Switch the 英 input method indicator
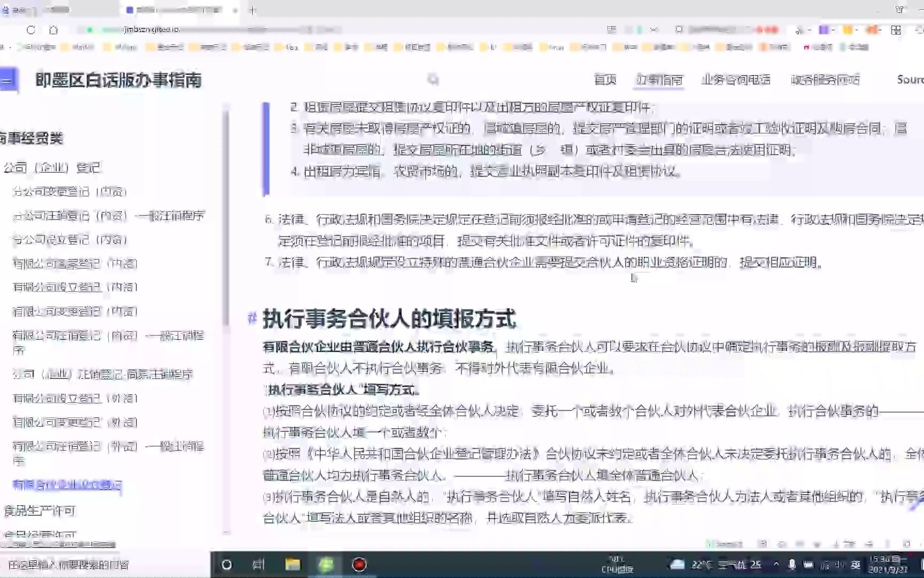924x578 pixels. tap(856, 565)
